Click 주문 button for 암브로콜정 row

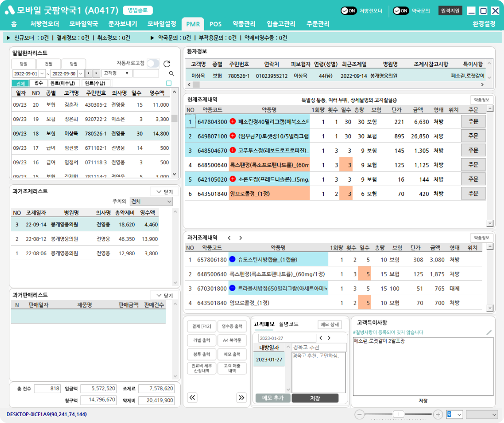coord(473,194)
